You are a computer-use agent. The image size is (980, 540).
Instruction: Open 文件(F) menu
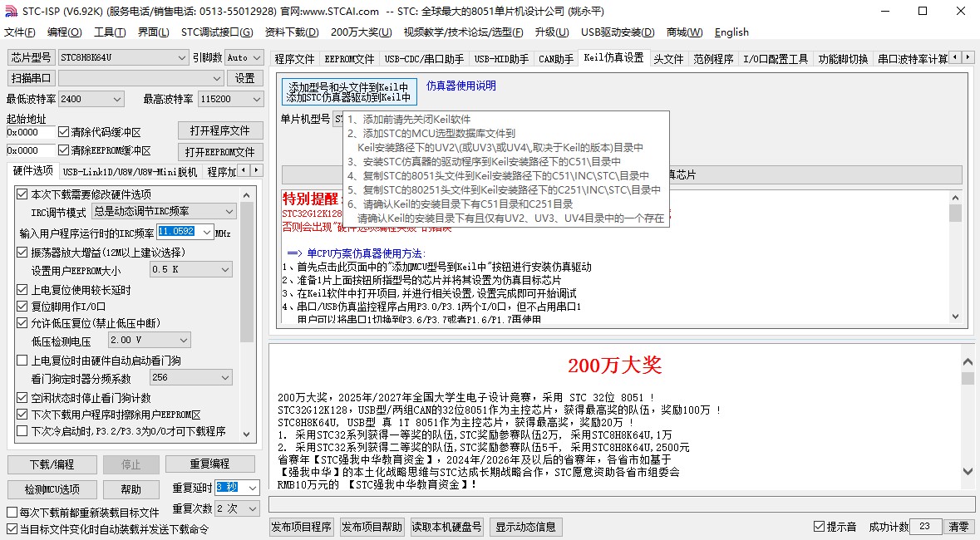click(x=19, y=32)
